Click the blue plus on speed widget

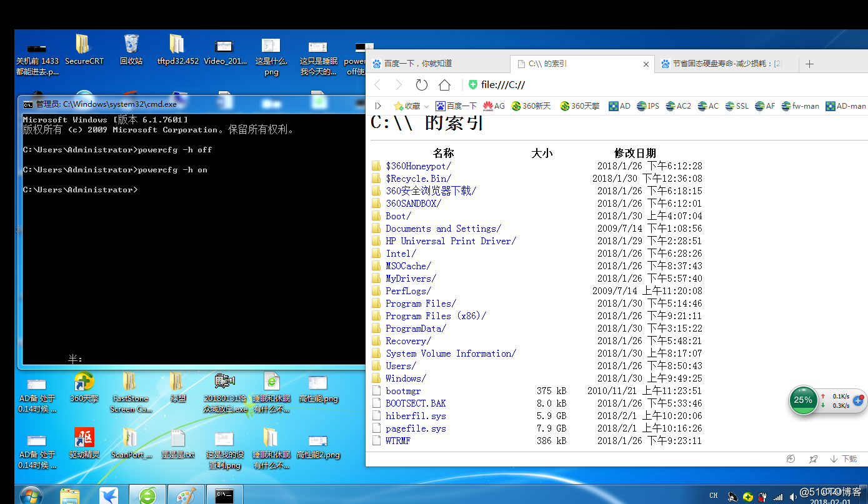pyautogui.click(x=858, y=401)
